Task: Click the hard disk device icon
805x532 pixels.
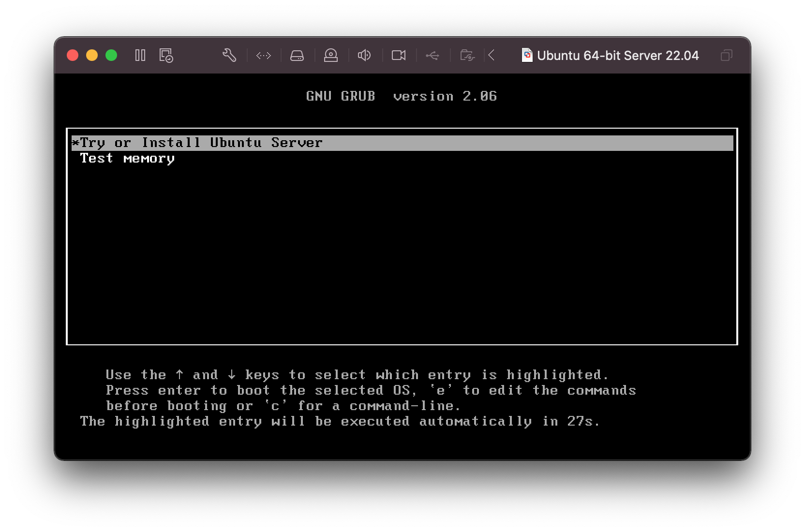Action: pos(297,56)
